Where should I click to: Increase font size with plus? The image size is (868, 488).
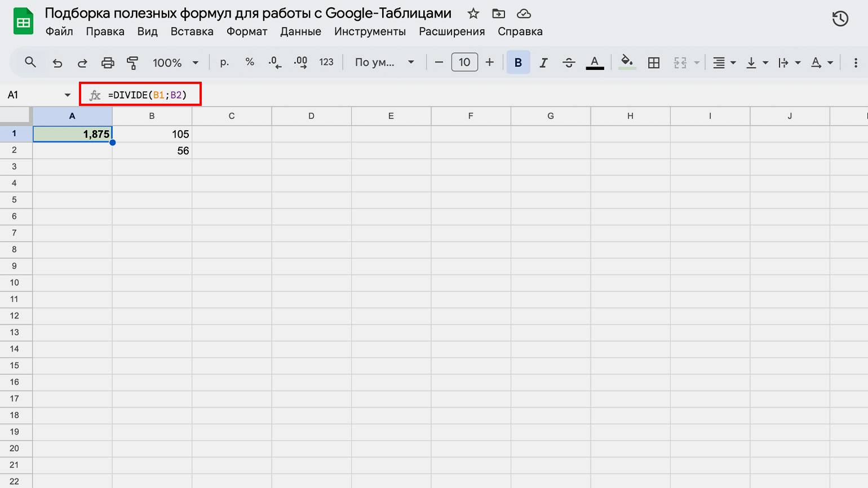(489, 62)
